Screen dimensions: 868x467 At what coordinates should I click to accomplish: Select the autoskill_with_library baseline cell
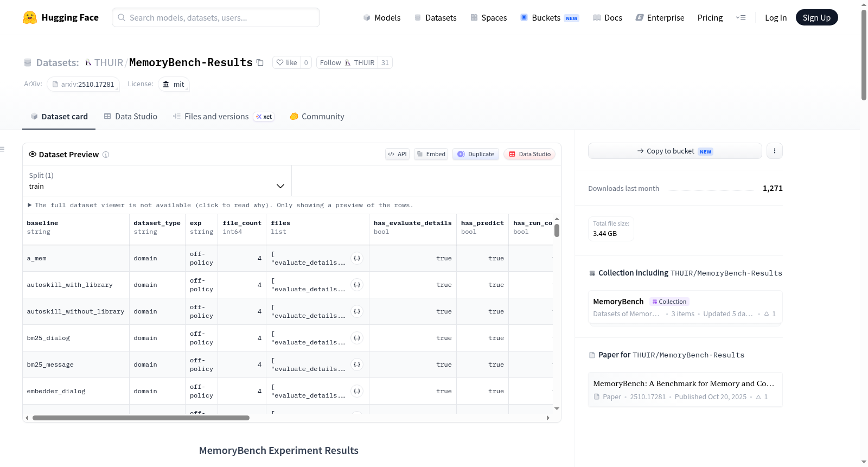click(76, 285)
